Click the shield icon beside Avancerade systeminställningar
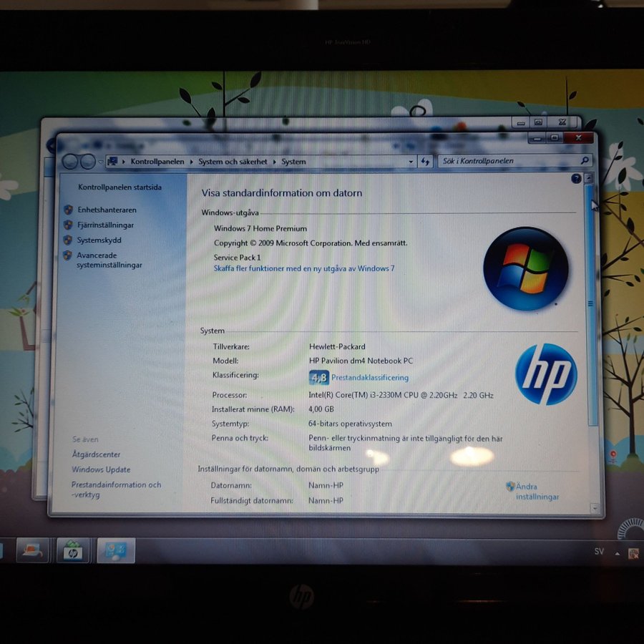The height and width of the screenshot is (644, 644). coord(67,255)
